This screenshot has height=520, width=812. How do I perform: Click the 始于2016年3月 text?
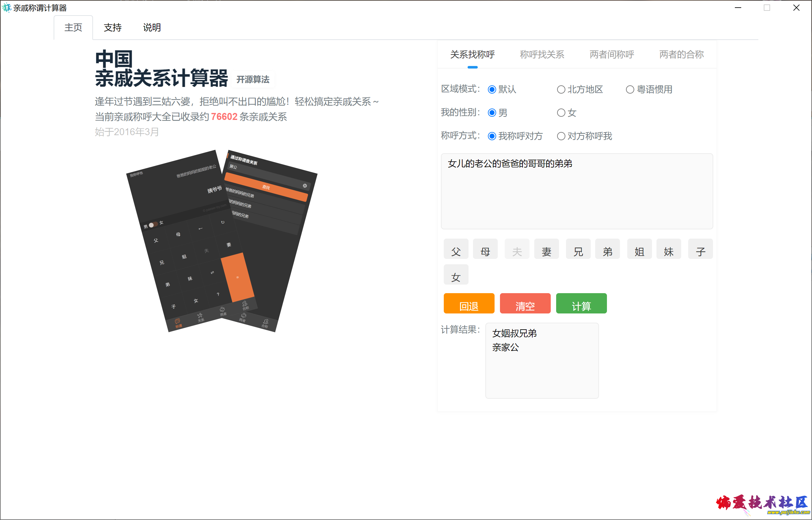click(x=127, y=132)
